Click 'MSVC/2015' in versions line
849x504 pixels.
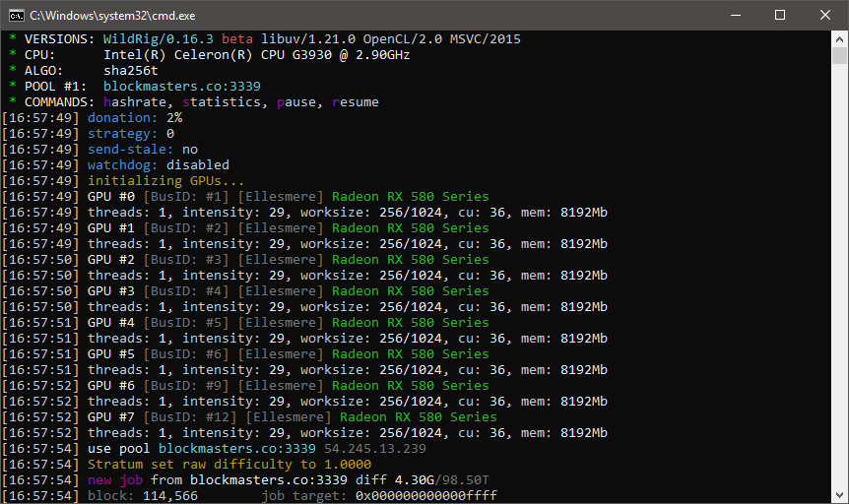(486, 39)
